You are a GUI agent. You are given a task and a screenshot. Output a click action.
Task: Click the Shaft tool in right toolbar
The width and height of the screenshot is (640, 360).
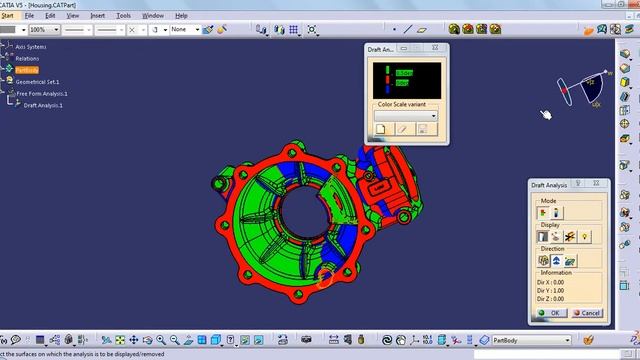625,82
